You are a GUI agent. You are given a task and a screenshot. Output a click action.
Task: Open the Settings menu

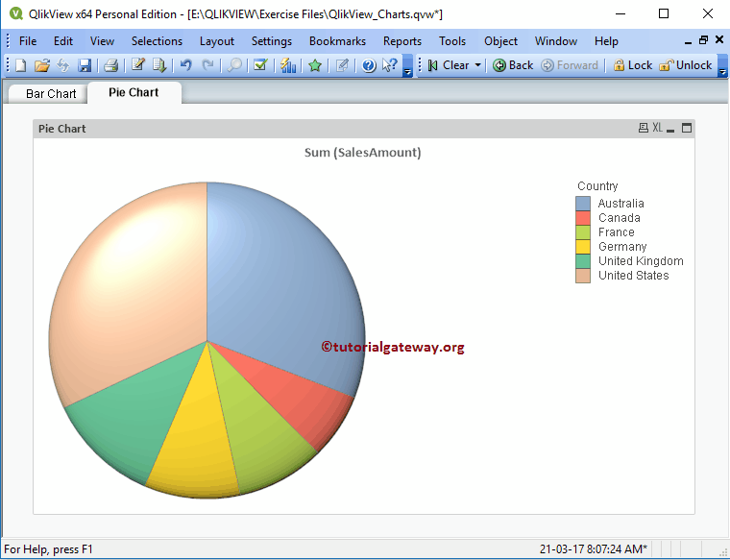point(272,41)
